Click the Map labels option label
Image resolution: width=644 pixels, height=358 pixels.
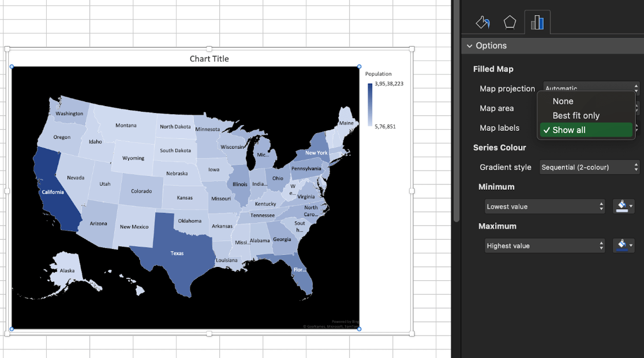pyautogui.click(x=499, y=128)
